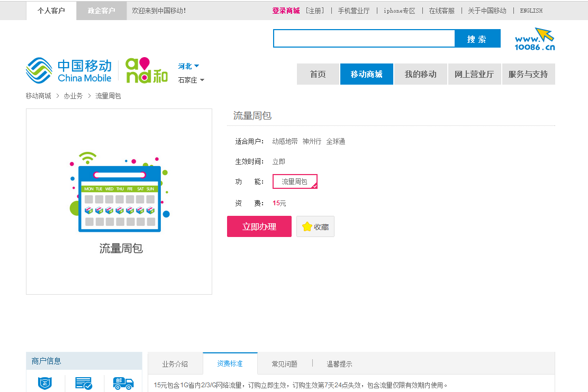Select the 流量周包 function option
The width and height of the screenshot is (588, 392).
click(295, 181)
